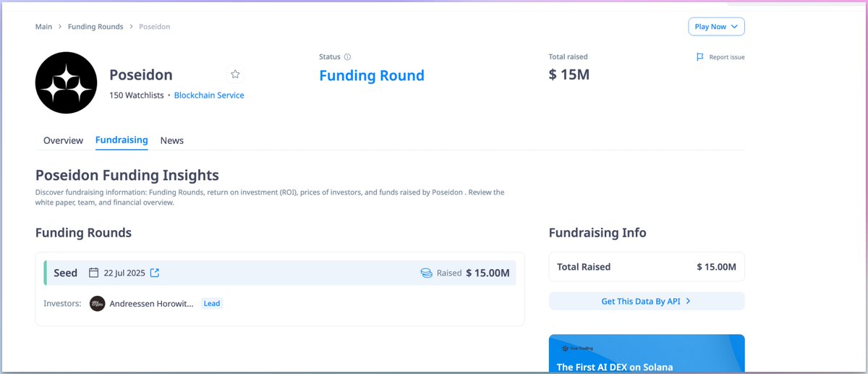Click the Poseidon Funding Insights heading

127,175
